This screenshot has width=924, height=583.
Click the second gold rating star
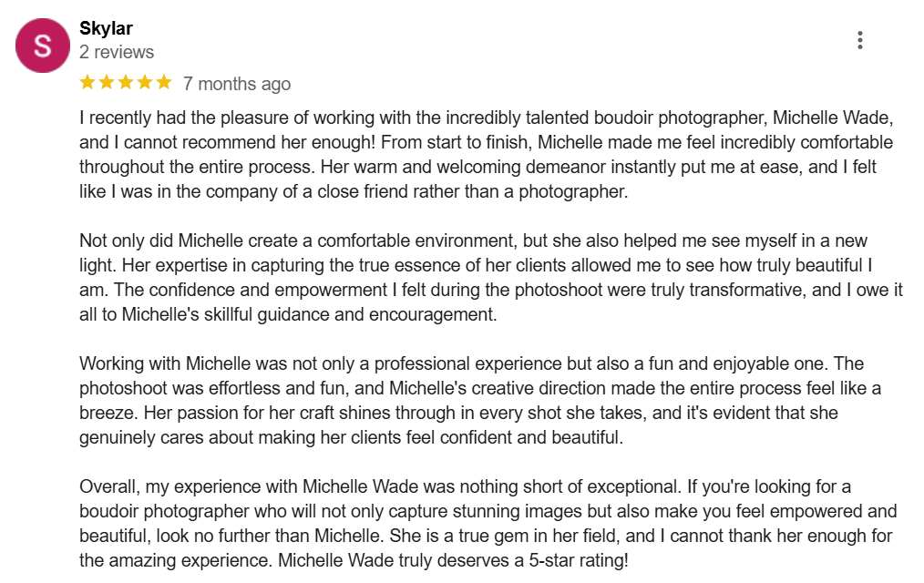[x=107, y=83]
